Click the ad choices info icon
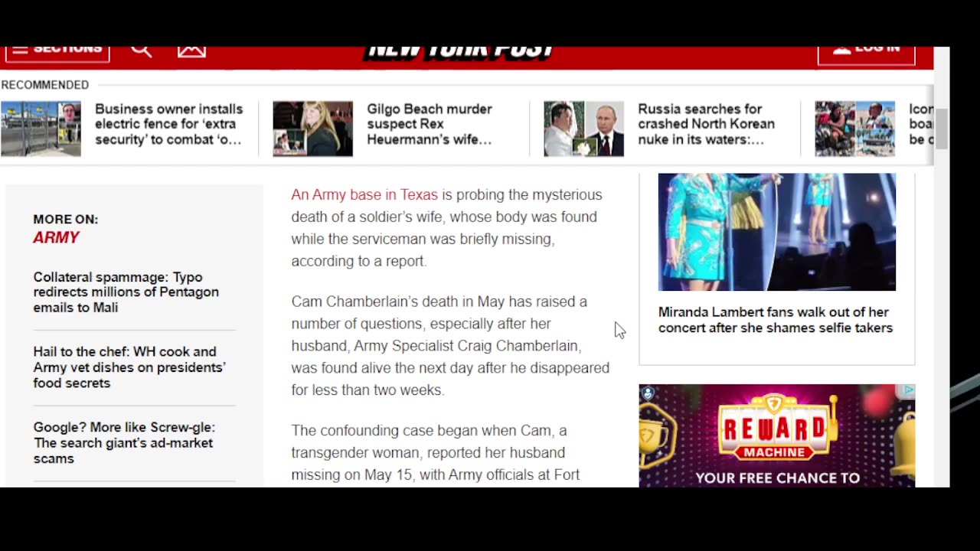This screenshot has height=551, width=980. pyautogui.click(x=908, y=391)
